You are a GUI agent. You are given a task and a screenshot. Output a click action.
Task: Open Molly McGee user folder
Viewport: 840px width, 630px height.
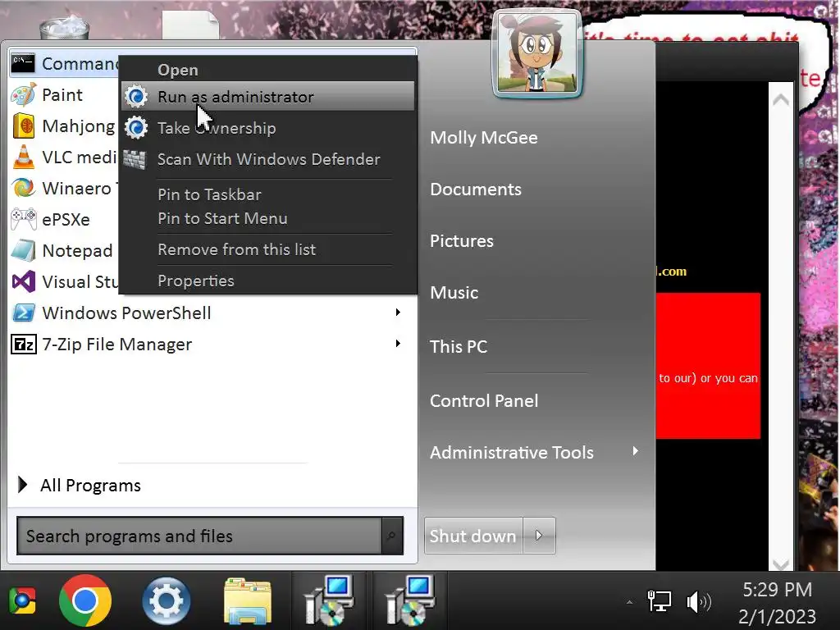pos(484,138)
